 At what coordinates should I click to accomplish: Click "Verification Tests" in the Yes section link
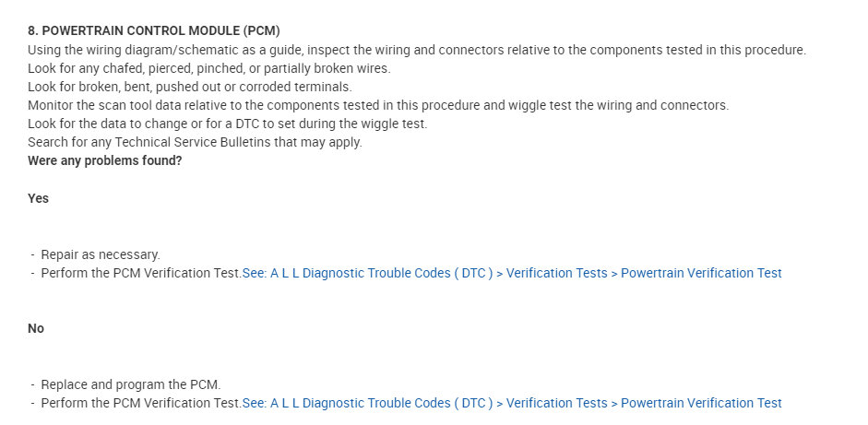click(x=556, y=273)
